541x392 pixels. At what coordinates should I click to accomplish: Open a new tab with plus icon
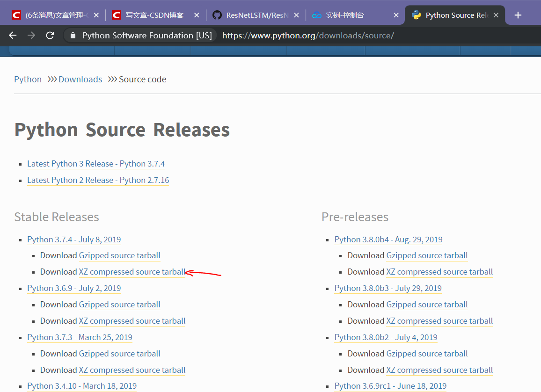click(x=518, y=15)
